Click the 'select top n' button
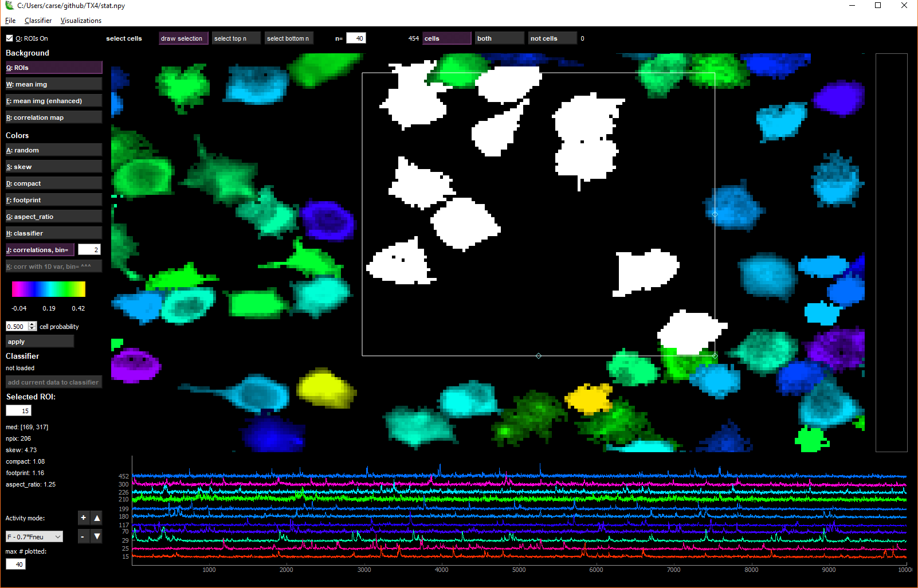The height and width of the screenshot is (588, 918). (x=236, y=38)
